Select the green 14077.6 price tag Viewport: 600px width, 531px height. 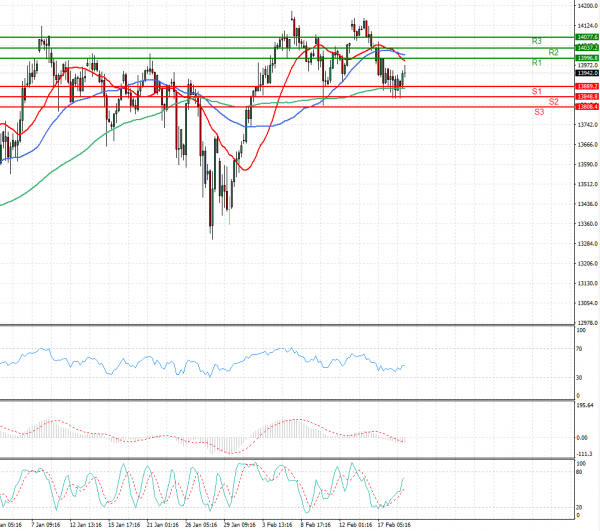tap(587, 37)
